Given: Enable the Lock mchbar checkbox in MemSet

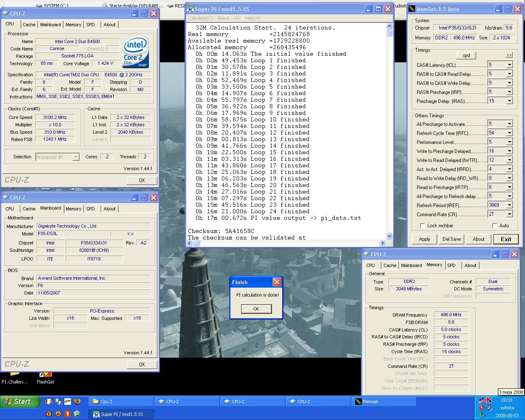Looking at the screenshot, I should [422, 226].
